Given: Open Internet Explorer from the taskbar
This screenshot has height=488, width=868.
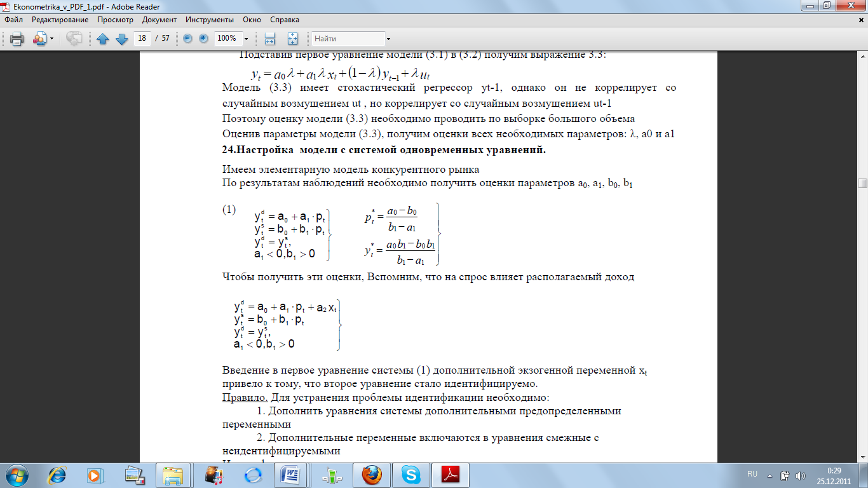Looking at the screenshot, I should coord(57,475).
